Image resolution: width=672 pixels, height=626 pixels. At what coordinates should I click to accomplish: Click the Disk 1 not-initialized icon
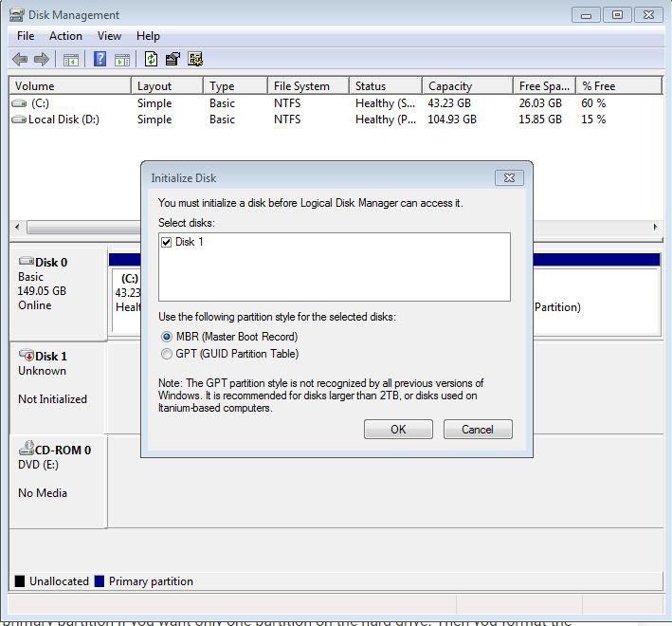27,356
